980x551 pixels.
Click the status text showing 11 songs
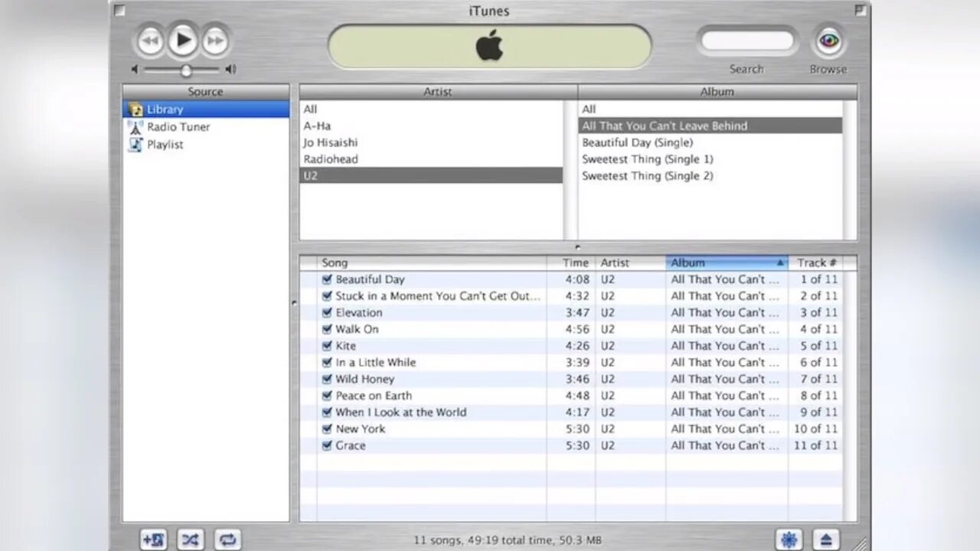(508, 540)
